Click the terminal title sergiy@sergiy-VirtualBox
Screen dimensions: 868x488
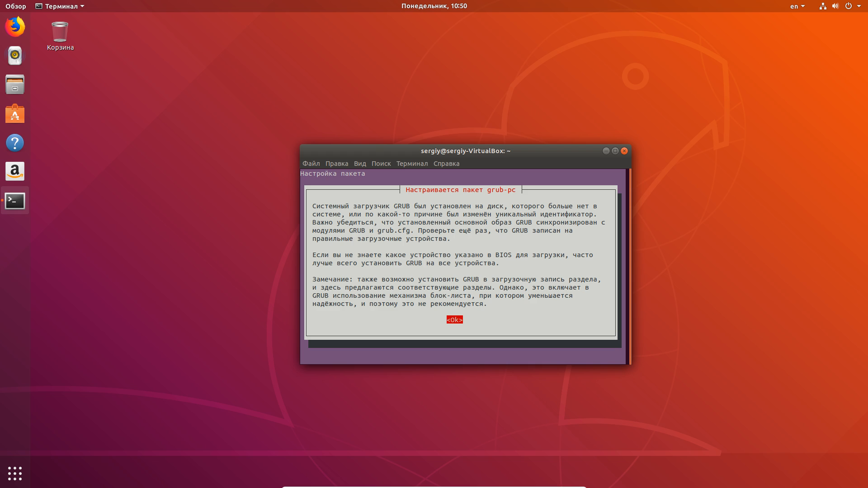point(465,151)
